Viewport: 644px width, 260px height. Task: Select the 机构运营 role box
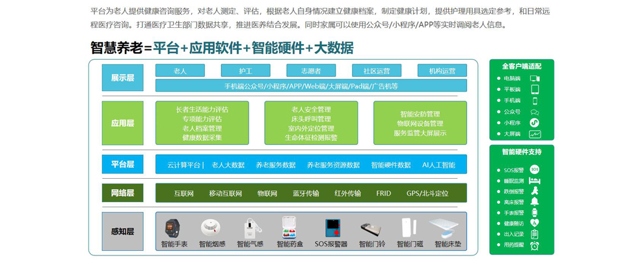pyautogui.click(x=442, y=71)
